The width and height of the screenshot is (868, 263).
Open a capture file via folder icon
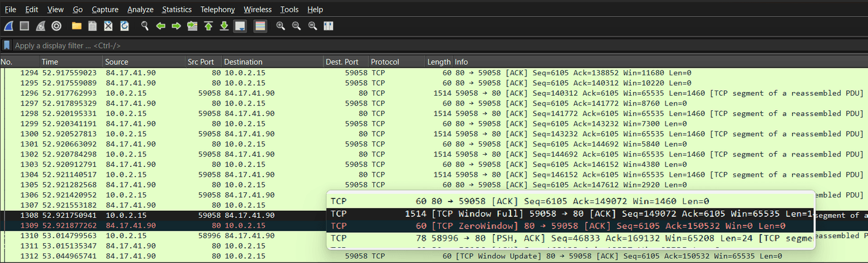(x=76, y=26)
